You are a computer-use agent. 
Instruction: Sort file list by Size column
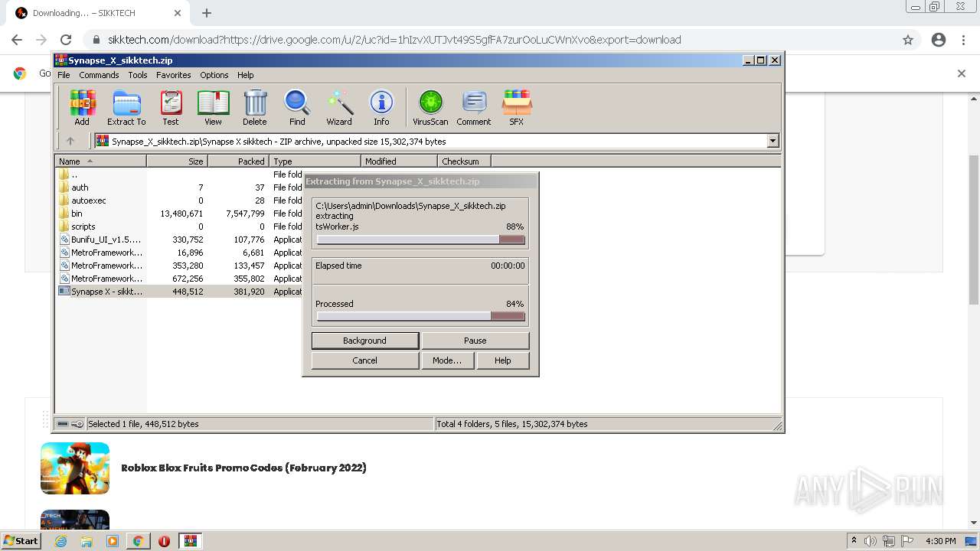coord(177,161)
